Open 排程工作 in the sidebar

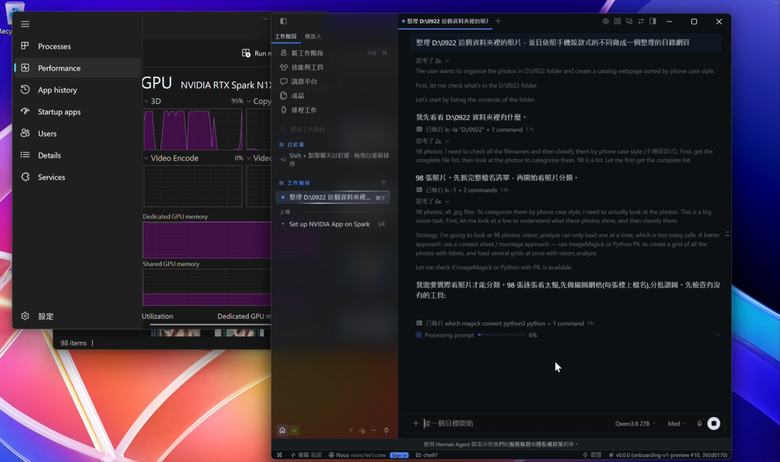tap(334, 110)
